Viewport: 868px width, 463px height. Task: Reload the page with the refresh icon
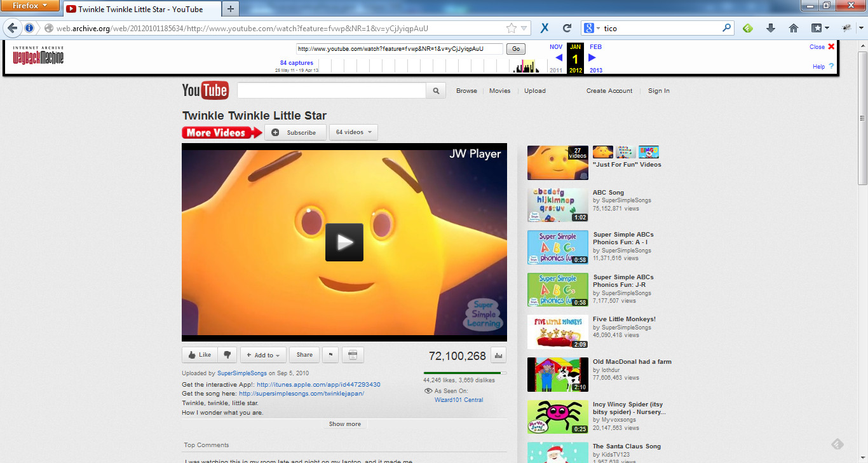coord(567,28)
